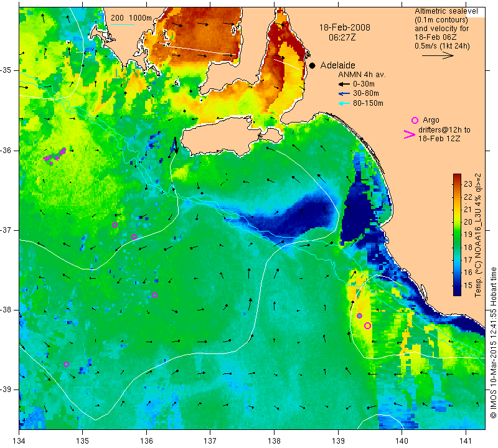This screenshot has height=448, width=498.
Task: Click the '200 1000m' contour label
Action: point(131,18)
